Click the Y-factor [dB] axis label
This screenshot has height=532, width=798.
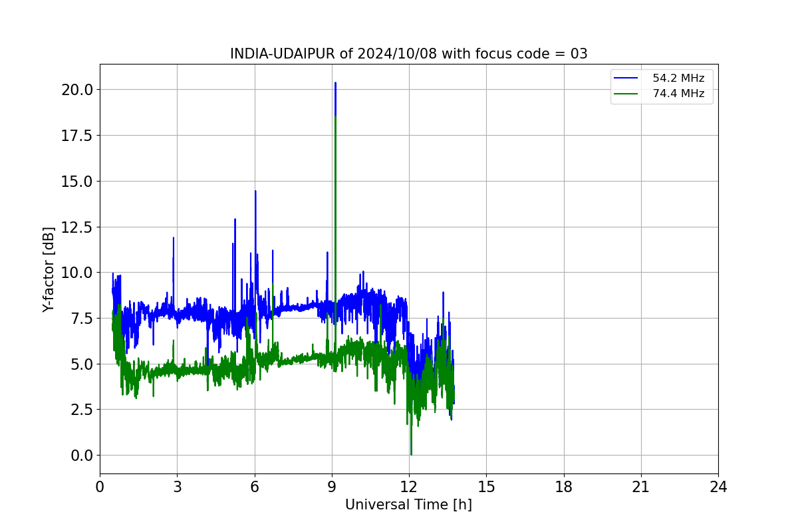click(49, 269)
